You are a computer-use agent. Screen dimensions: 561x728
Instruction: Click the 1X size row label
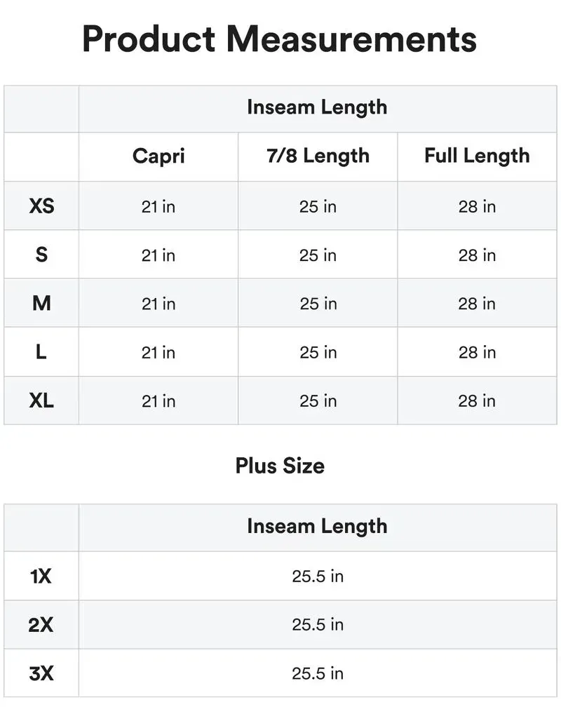pos(41,577)
